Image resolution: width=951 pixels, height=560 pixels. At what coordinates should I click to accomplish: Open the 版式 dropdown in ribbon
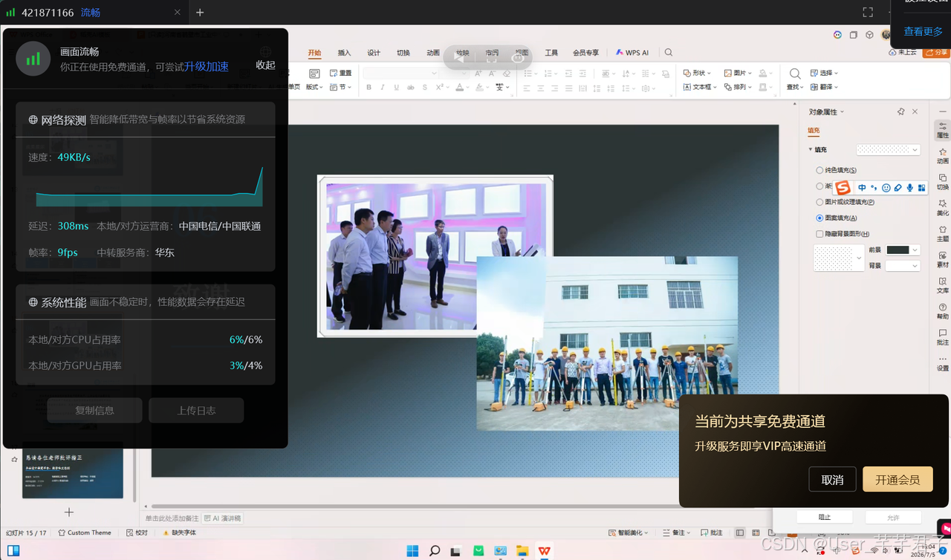pos(314,87)
